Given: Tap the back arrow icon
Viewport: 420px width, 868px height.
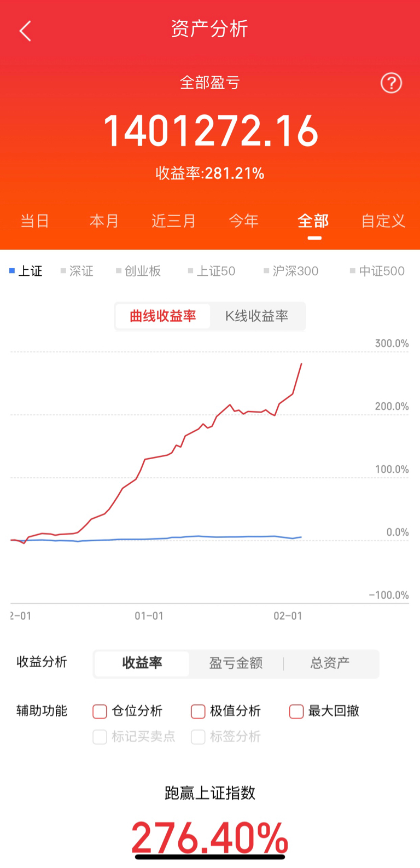Looking at the screenshot, I should click(25, 31).
